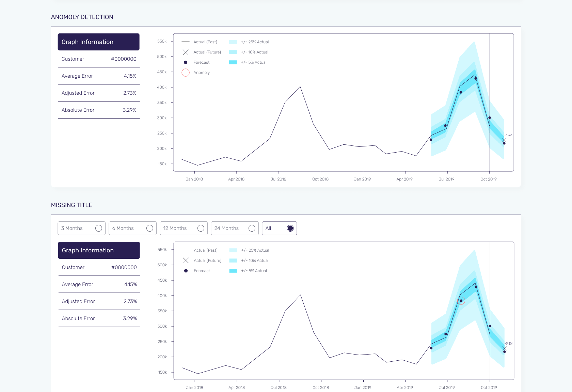Choose the 24 Months time range
The height and width of the screenshot is (392, 572).
(x=235, y=228)
